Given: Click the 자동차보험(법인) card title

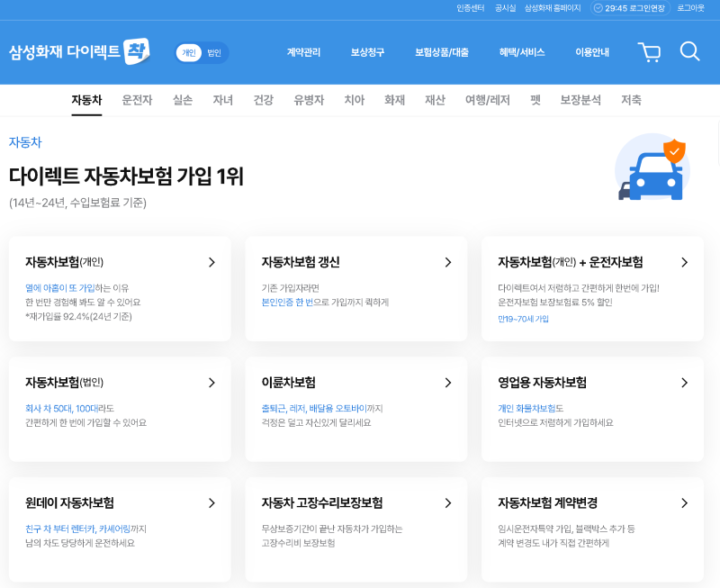Looking at the screenshot, I should pyautogui.click(x=64, y=383).
